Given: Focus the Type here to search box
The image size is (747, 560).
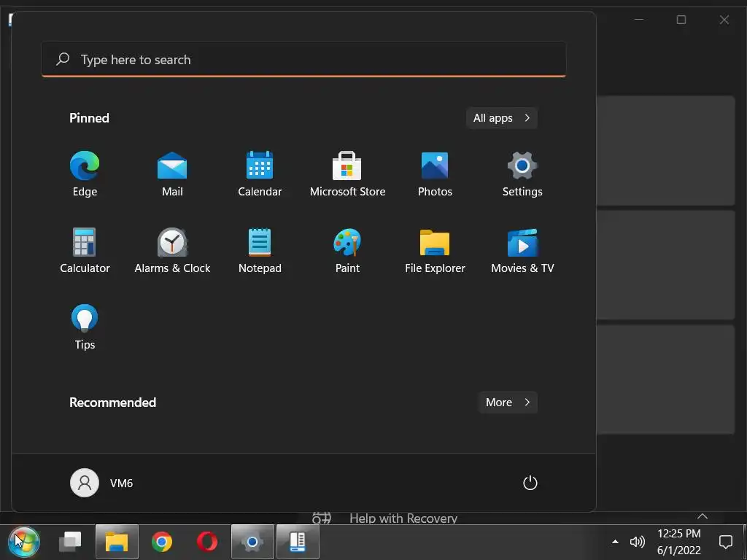Looking at the screenshot, I should (x=303, y=60).
